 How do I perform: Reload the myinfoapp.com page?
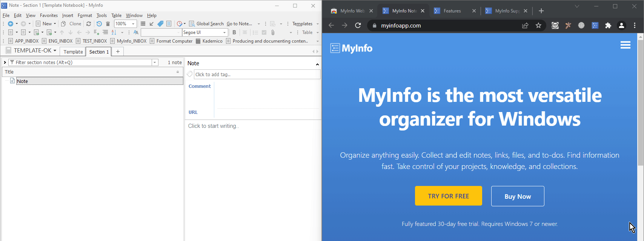click(x=358, y=26)
